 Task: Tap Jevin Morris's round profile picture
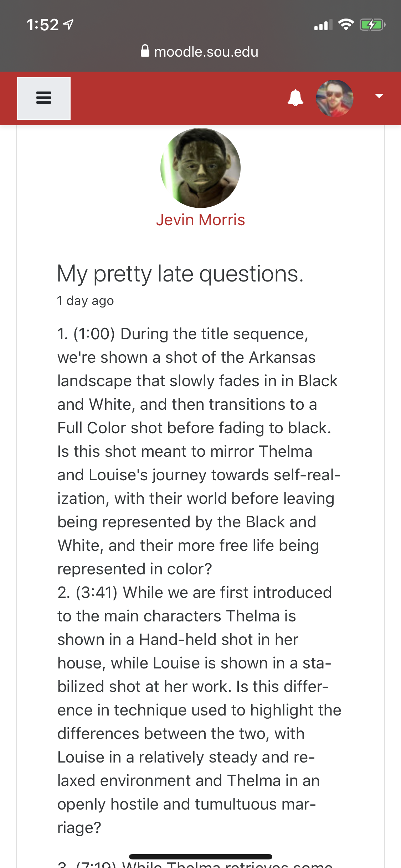pyautogui.click(x=200, y=168)
